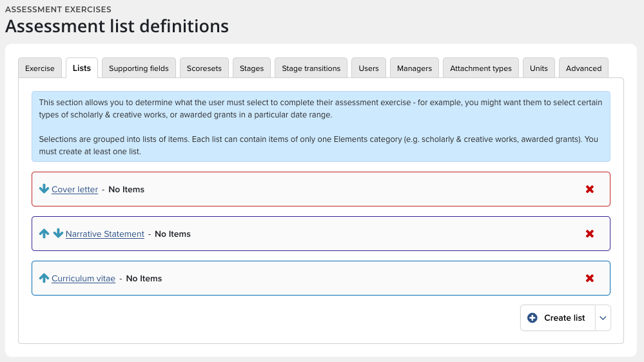Click the Create list button
Screen dimensions: 644x362
click(x=558, y=317)
